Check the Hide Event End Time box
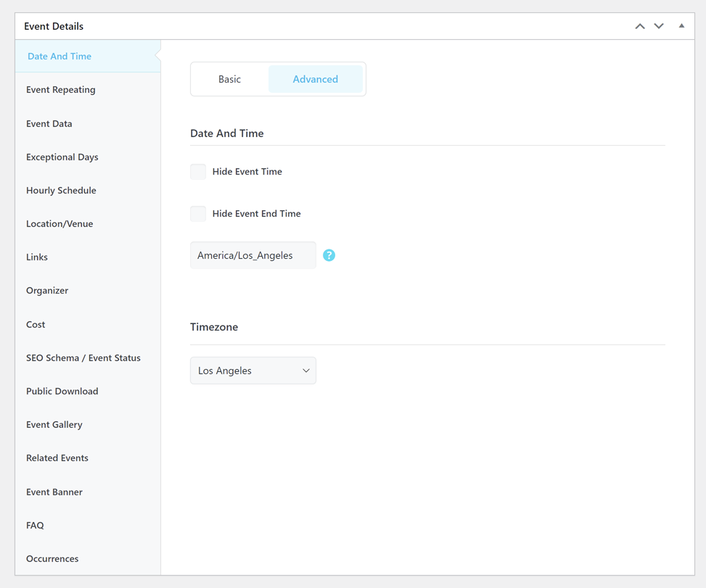 coord(198,214)
